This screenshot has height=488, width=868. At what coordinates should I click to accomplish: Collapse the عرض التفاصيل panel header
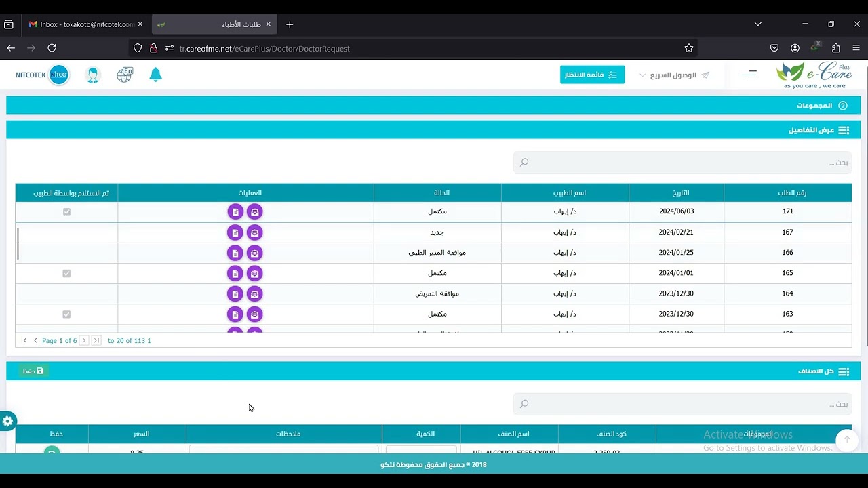[433, 129]
